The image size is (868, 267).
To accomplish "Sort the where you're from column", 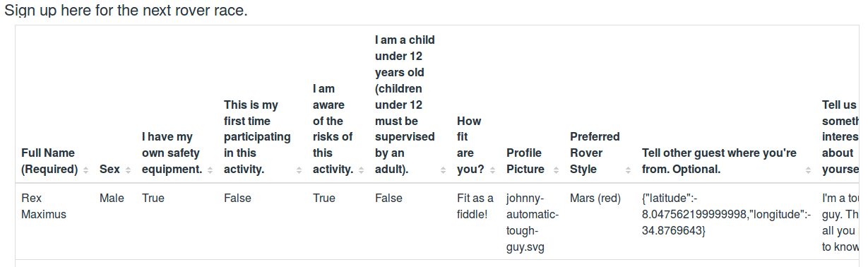I will (x=808, y=170).
